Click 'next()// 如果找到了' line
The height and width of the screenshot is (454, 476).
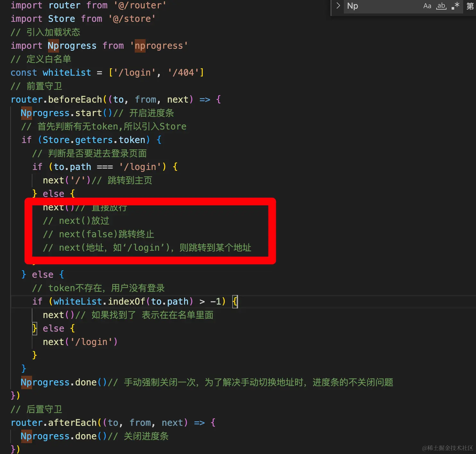(x=128, y=315)
